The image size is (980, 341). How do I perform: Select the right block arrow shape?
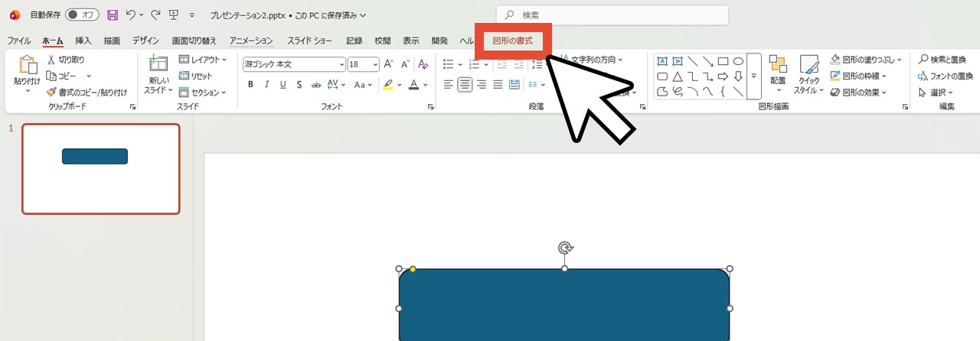point(723,76)
